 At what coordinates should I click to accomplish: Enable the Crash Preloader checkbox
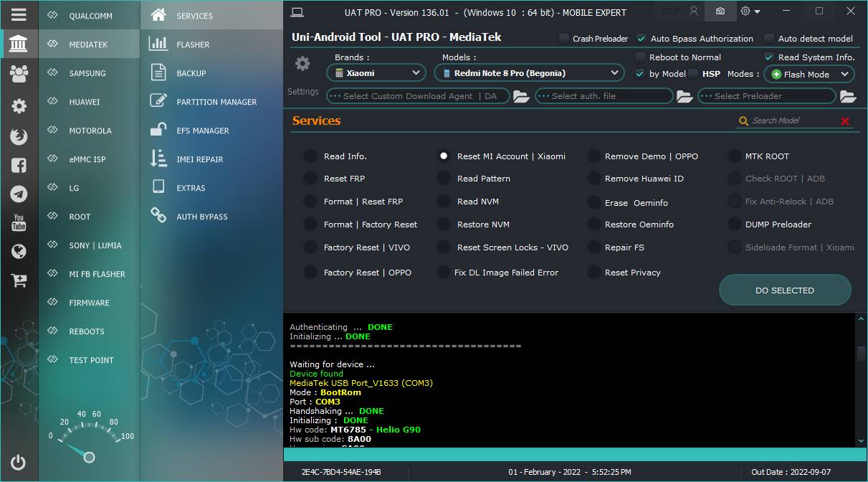pos(564,39)
